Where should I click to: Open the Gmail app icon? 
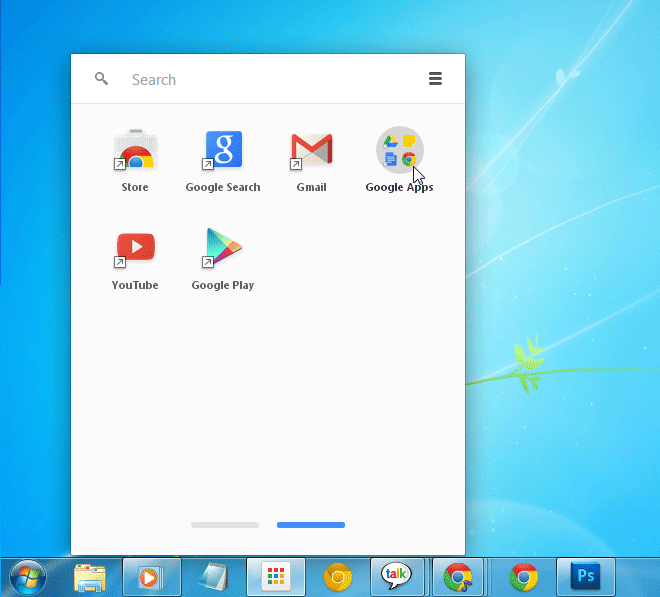[x=311, y=150]
